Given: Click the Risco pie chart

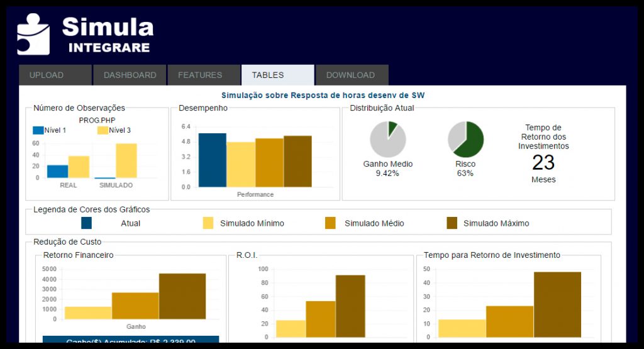Looking at the screenshot, I should (x=465, y=139).
